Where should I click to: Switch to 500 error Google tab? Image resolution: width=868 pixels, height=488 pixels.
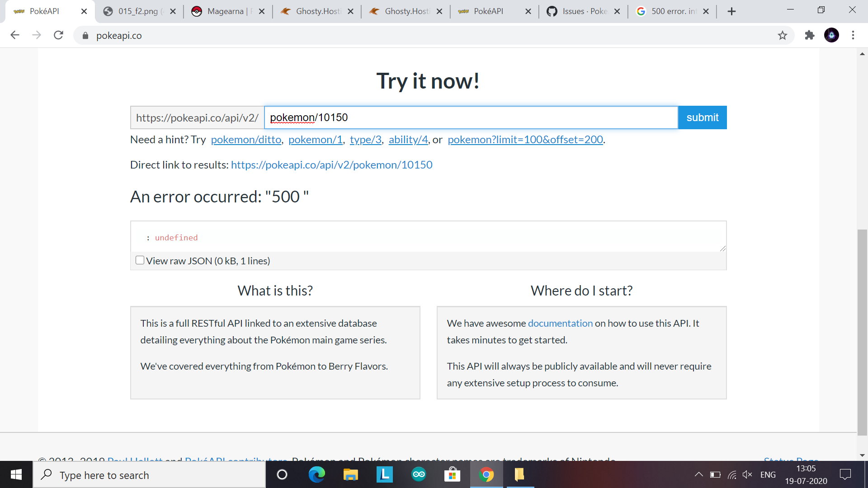click(672, 11)
